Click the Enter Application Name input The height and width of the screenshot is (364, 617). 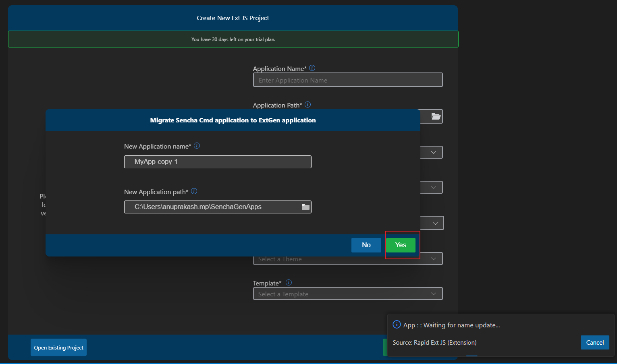tap(347, 80)
